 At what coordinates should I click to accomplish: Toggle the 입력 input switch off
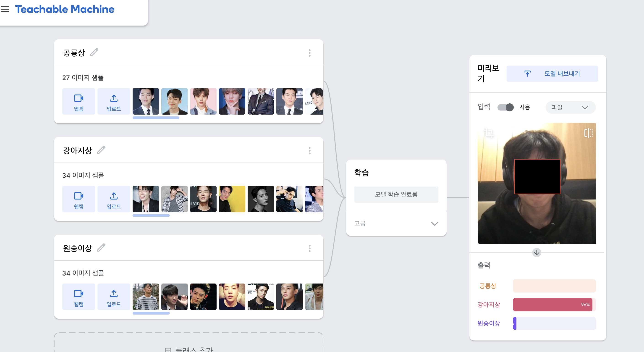pyautogui.click(x=505, y=107)
